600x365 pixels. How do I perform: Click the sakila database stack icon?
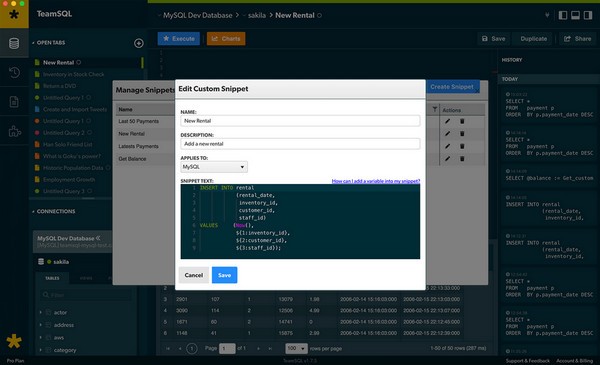[x=41, y=261]
